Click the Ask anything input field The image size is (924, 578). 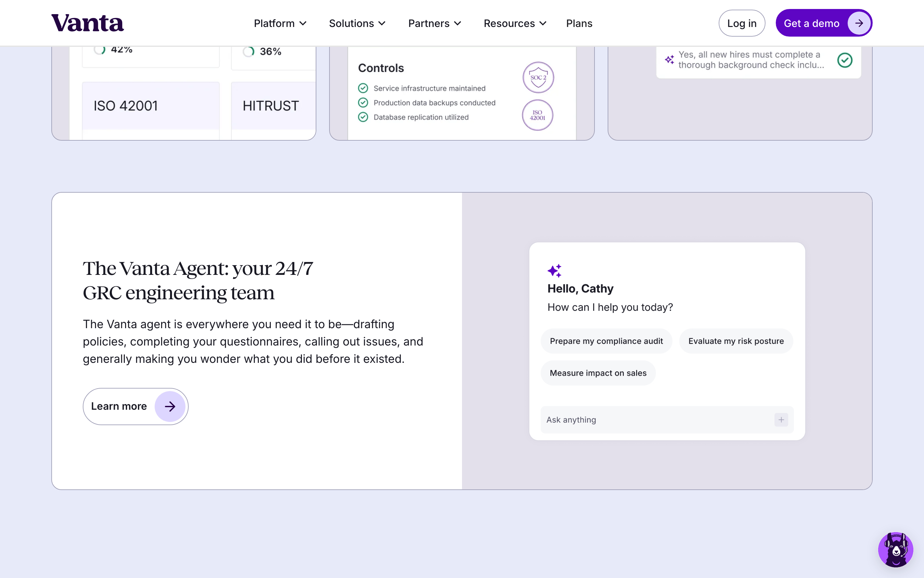click(667, 420)
